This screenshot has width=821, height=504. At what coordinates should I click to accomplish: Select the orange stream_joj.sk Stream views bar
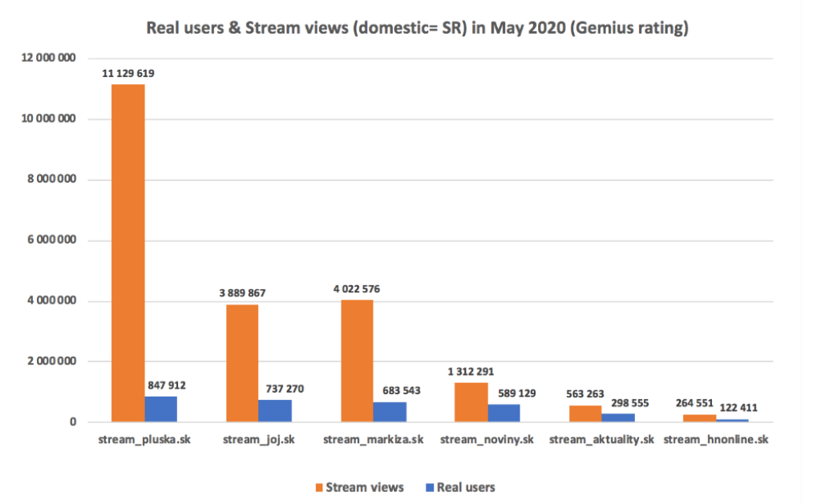(x=242, y=363)
